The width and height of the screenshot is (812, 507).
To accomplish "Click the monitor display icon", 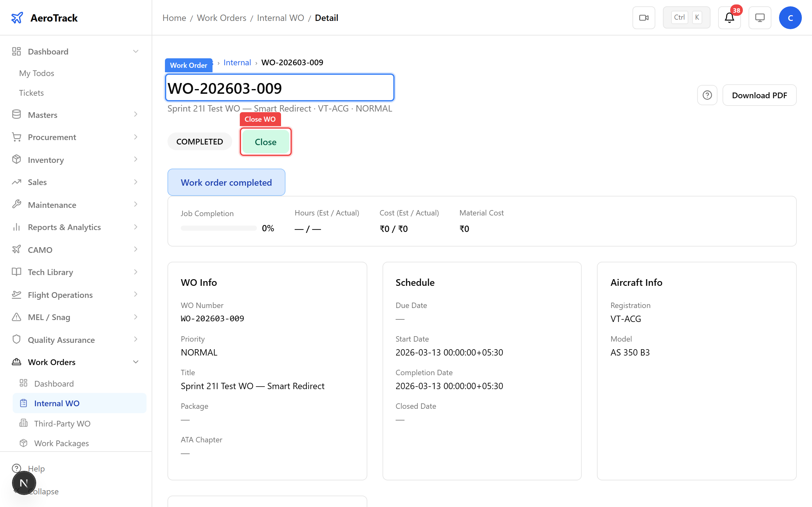I will (x=759, y=18).
